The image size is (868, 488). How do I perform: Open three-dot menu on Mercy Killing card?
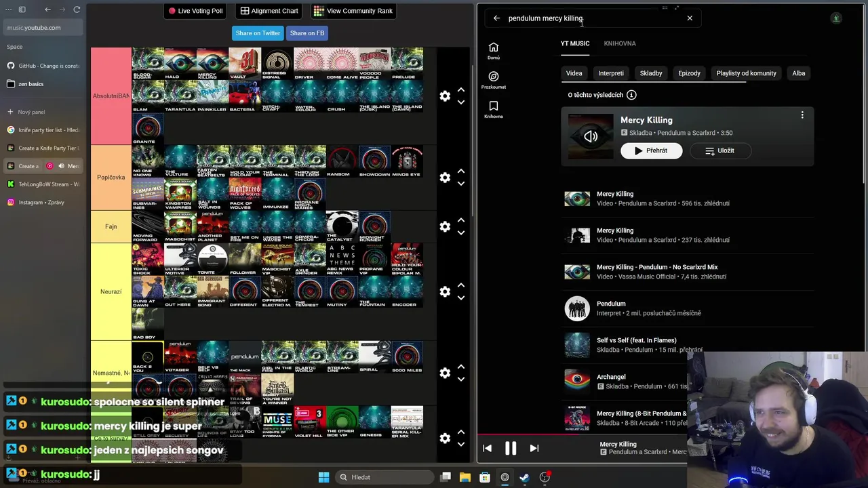[802, 115]
